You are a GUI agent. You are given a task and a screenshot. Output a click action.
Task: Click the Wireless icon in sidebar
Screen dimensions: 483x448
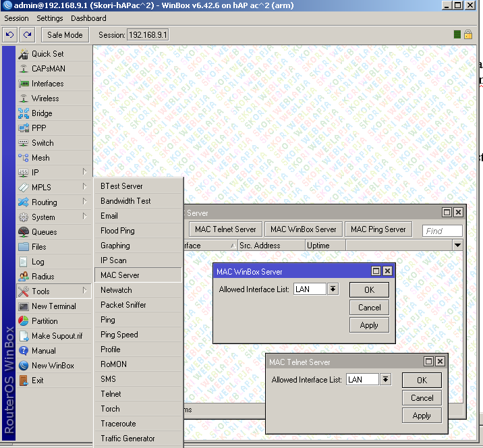(x=23, y=99)
